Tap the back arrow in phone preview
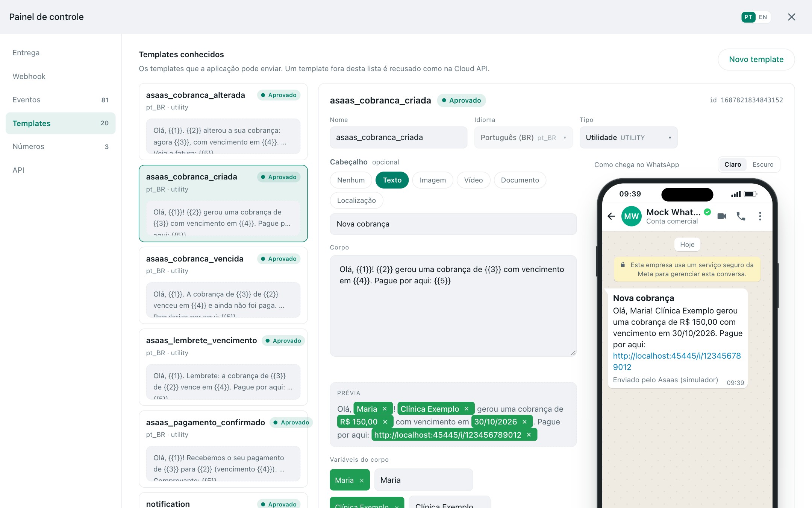The width and height of the screenshot is (812, 508). 611,216
